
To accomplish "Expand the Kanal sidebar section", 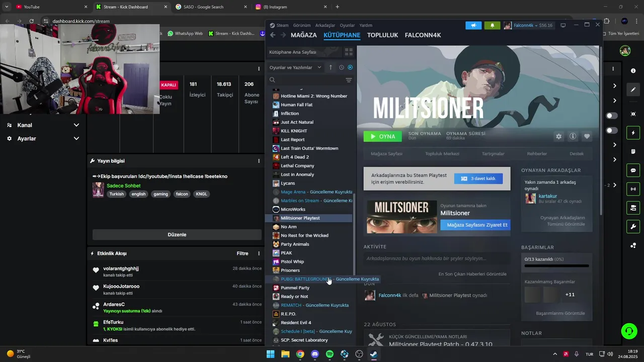I will pos(43,125).
